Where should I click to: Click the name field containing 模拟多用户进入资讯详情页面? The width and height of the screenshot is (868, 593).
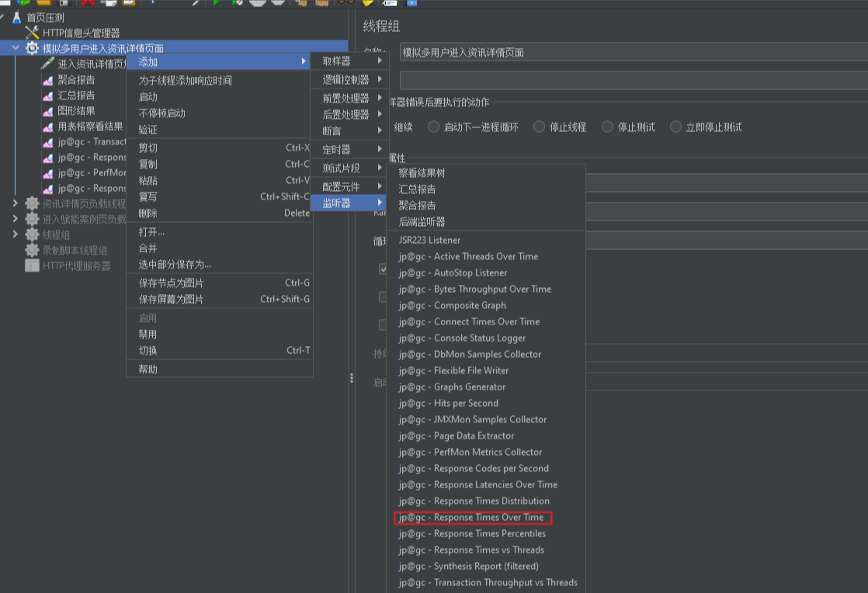(x=634, y=53)
